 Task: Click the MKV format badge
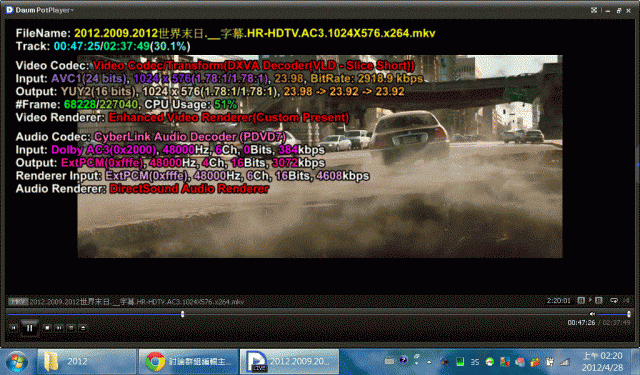click(x=18, y=302)
